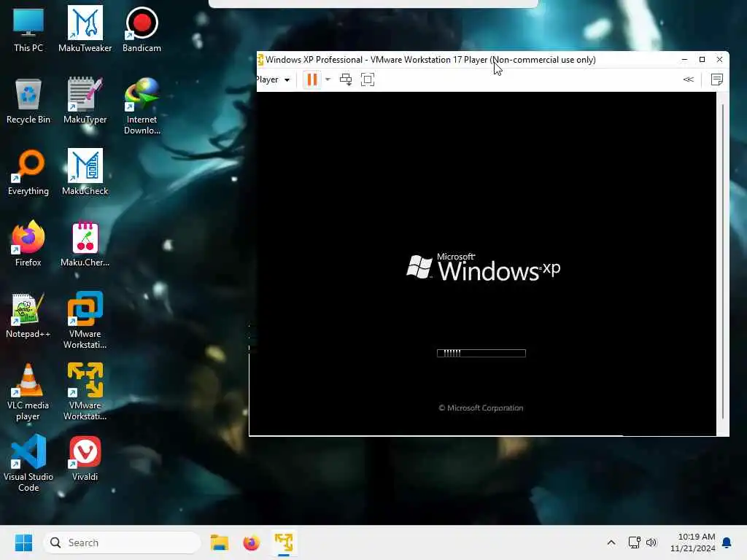This screenshot has height=560, width=747.
Task: Collapse the toolbar using the double chevron icon
Action: tap(689, 79)
